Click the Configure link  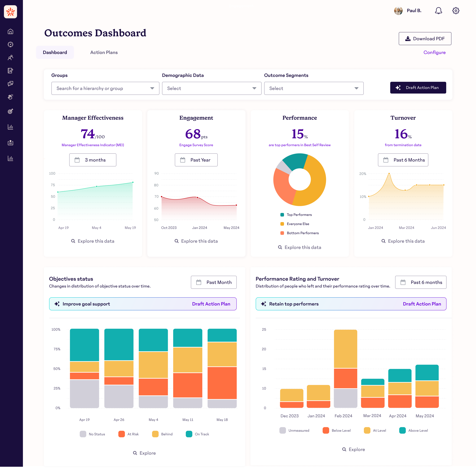434,52
